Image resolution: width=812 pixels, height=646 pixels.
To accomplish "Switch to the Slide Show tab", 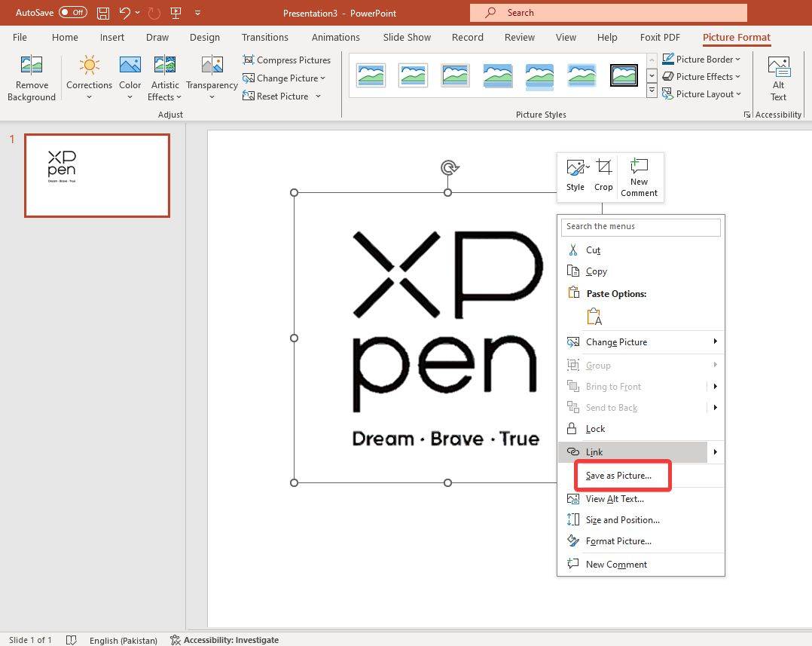I will point(407,37).
